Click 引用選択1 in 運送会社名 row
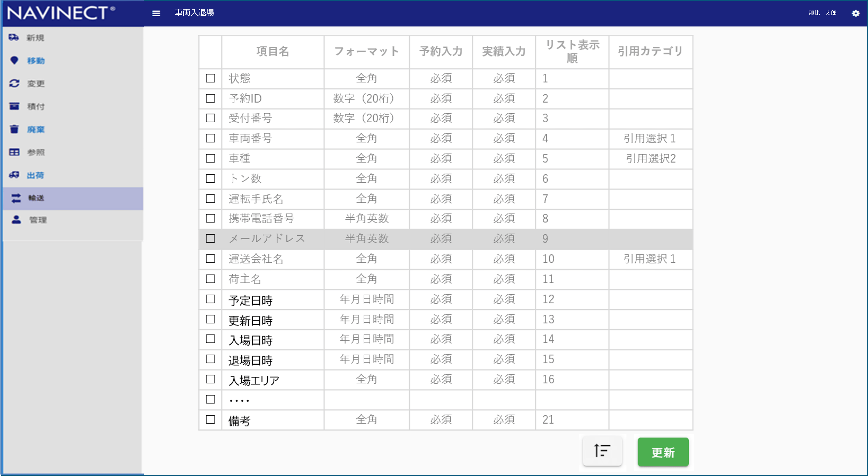 (x=650, y=259)
